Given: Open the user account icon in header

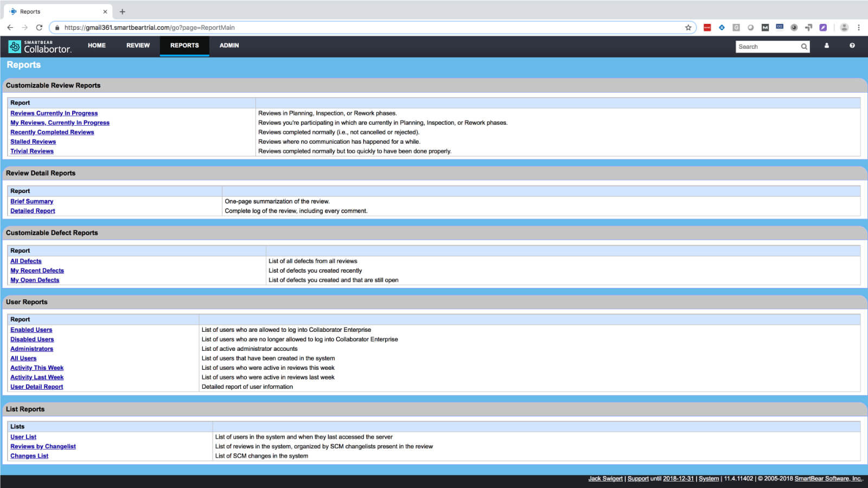Looking at the screenshot, I should coord(827,46).
